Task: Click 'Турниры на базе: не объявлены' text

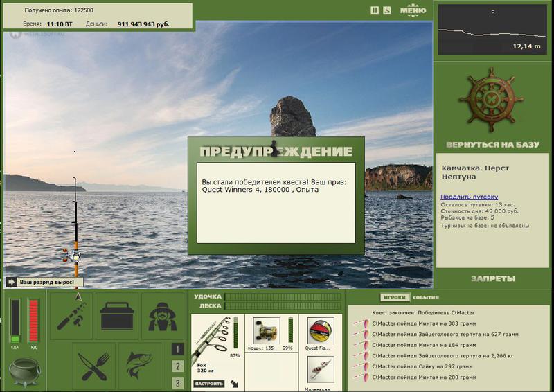Action: [x=485, y=226]
